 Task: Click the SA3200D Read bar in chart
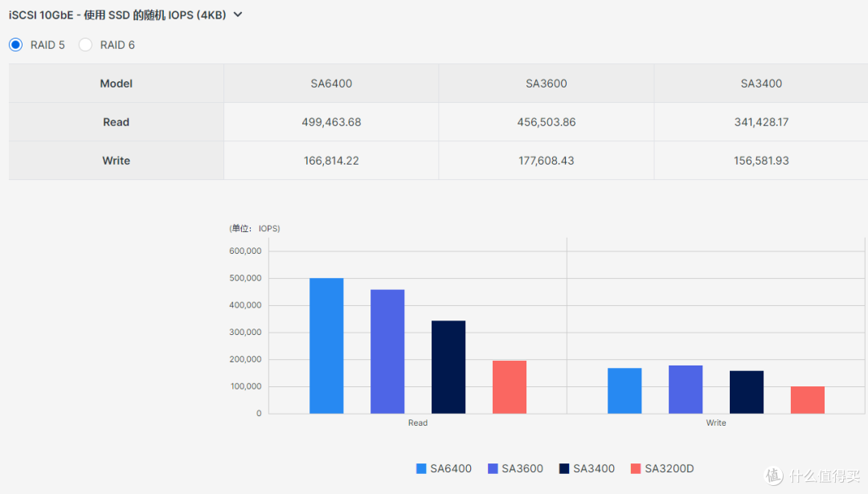510,387
